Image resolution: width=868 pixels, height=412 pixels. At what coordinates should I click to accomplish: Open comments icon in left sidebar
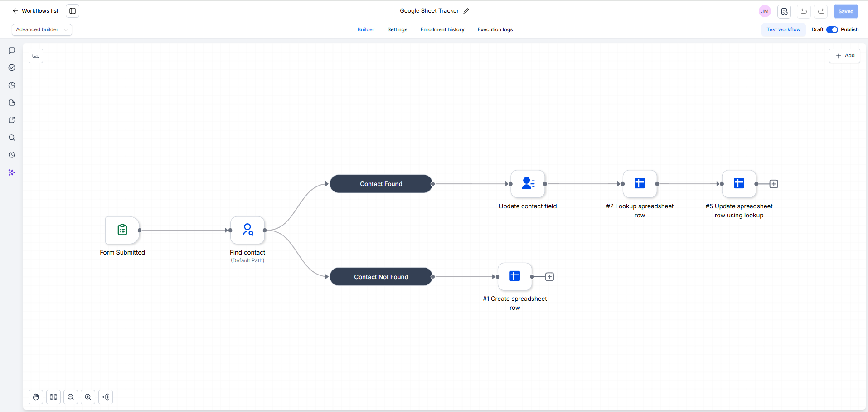coord(12,50)
